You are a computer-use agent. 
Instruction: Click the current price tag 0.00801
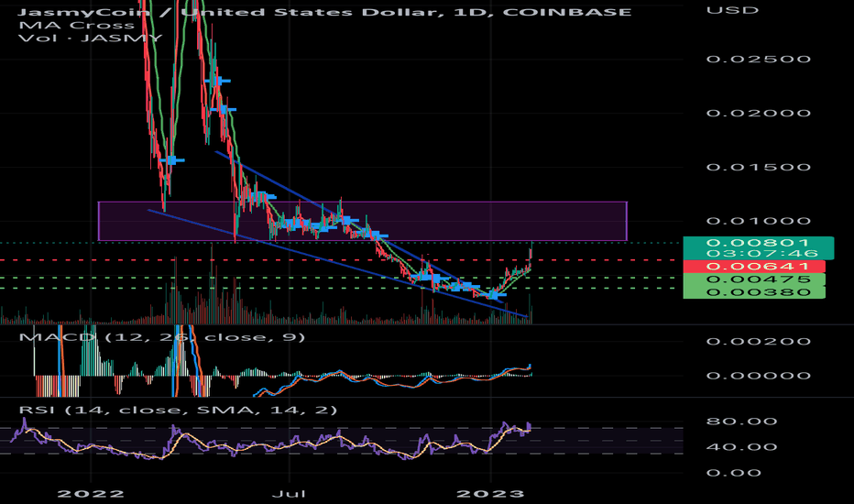click(x=758, y=243)
